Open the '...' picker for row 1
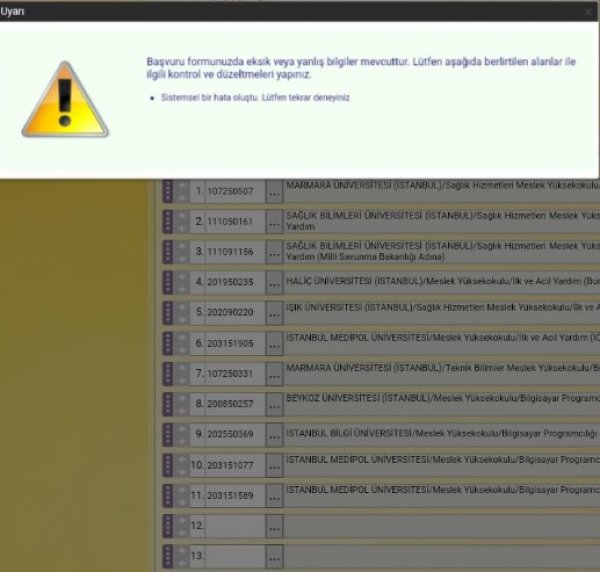Viewport: 600px width, 572px height. pos(274,191)
